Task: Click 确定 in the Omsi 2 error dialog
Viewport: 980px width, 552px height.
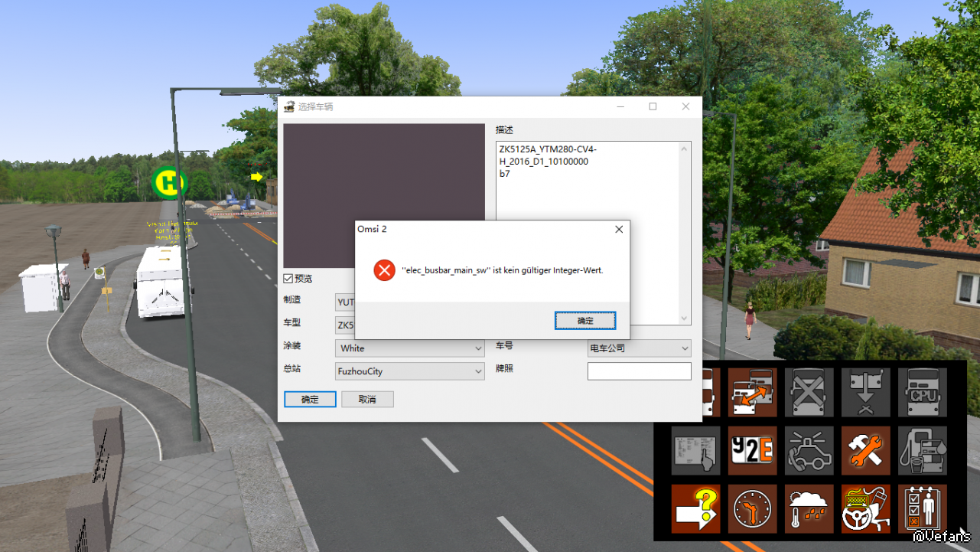Action: point(585,321)
